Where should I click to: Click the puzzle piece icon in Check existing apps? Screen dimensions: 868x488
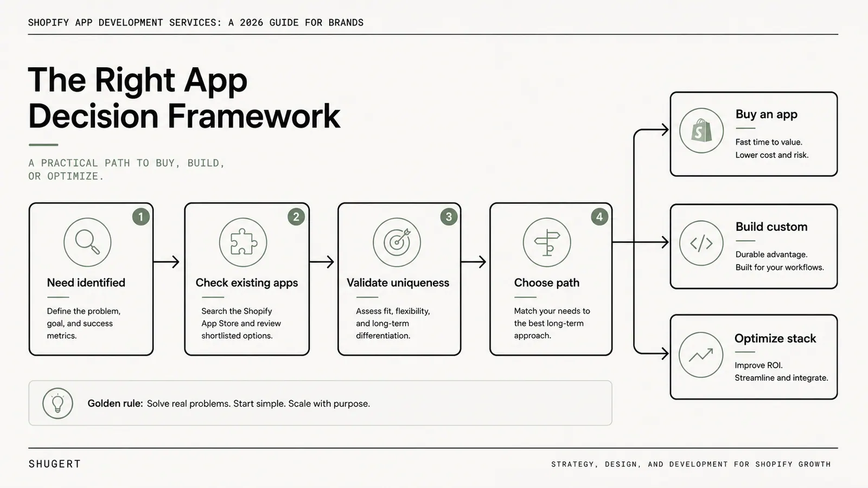pyautogui.click(x=243, y=242)
